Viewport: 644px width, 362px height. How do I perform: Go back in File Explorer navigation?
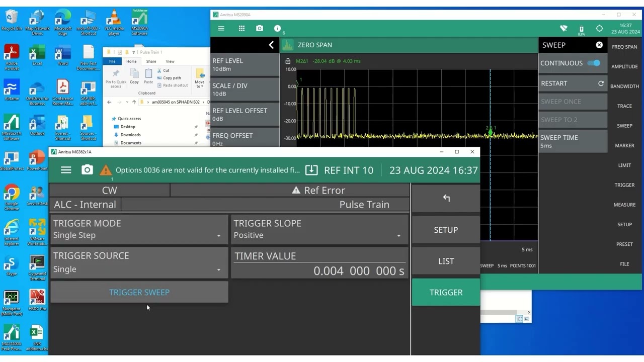[109, 102]
